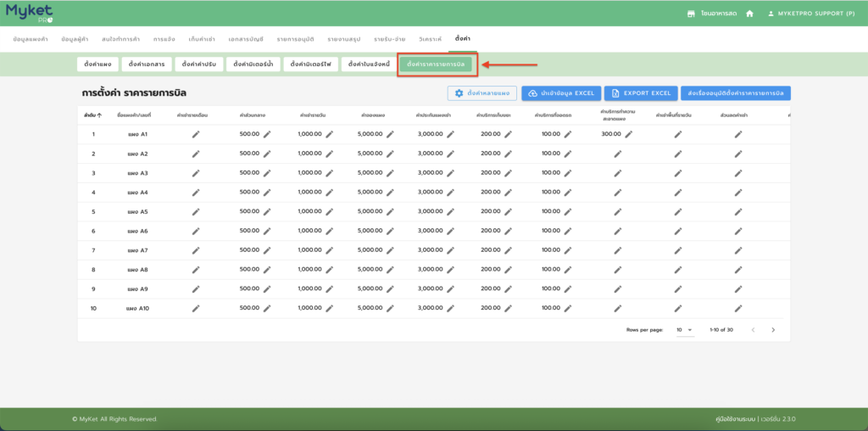
Task: Switch to the ตั้งค่าเอกสาร tab
Action: [x=146, y=64]
